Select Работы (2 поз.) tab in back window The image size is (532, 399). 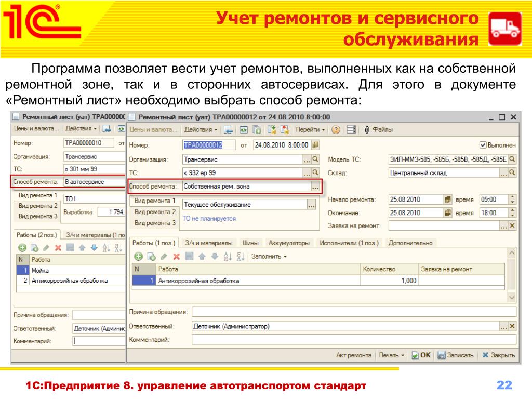(37, 235)
